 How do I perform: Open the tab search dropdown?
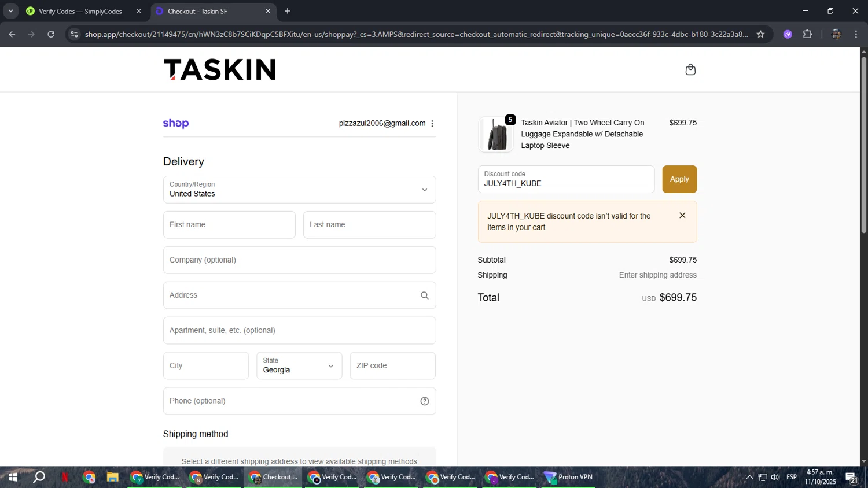(x=10, y=11)
